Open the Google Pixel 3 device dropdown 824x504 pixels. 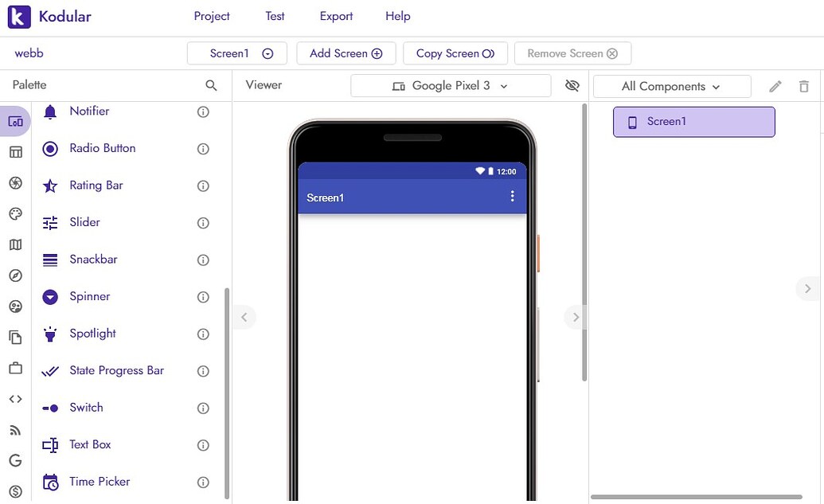click(x=451, y=86)
